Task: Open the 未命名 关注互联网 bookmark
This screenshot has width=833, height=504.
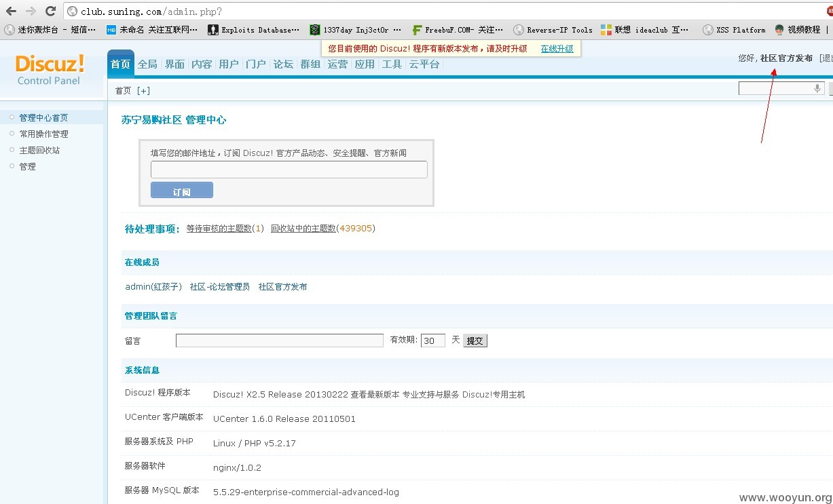Action: pyautogui.click(x=152, y=30)
